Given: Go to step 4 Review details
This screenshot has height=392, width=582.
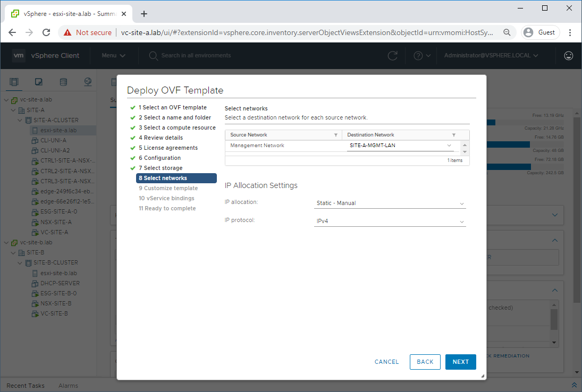Looking at the screenshot, I should pyautogui.click(x=161, y=138).
